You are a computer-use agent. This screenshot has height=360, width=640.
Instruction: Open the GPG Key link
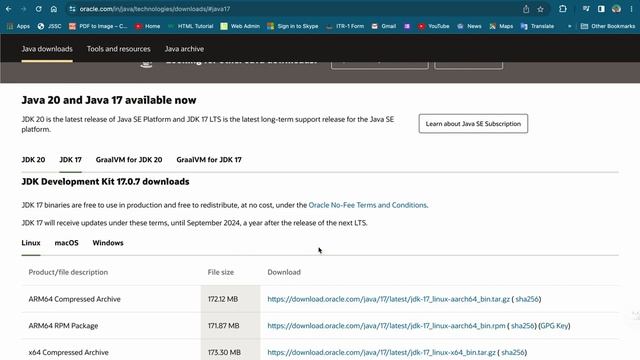pyautogui.click(x=554, y=326)
